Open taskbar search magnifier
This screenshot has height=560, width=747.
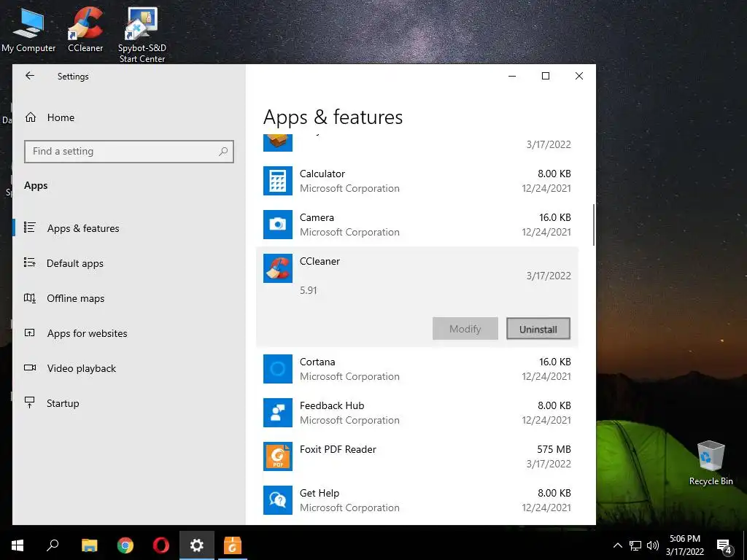53,545
